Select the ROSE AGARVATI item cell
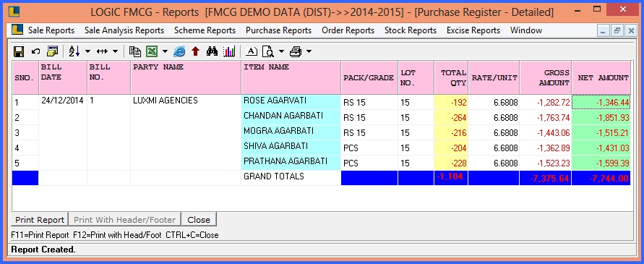 click(x=291, y=102)
